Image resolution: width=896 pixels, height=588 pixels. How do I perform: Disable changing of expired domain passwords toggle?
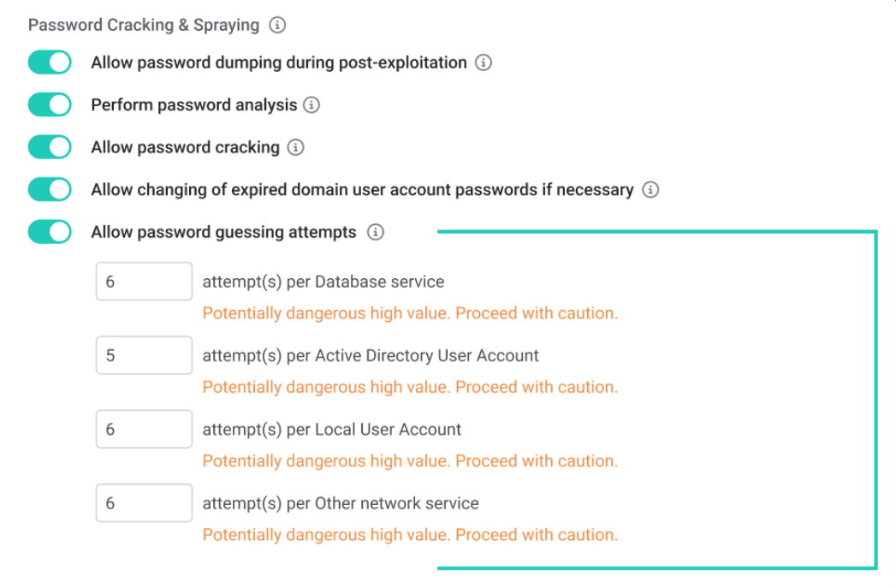pos(50,189)
